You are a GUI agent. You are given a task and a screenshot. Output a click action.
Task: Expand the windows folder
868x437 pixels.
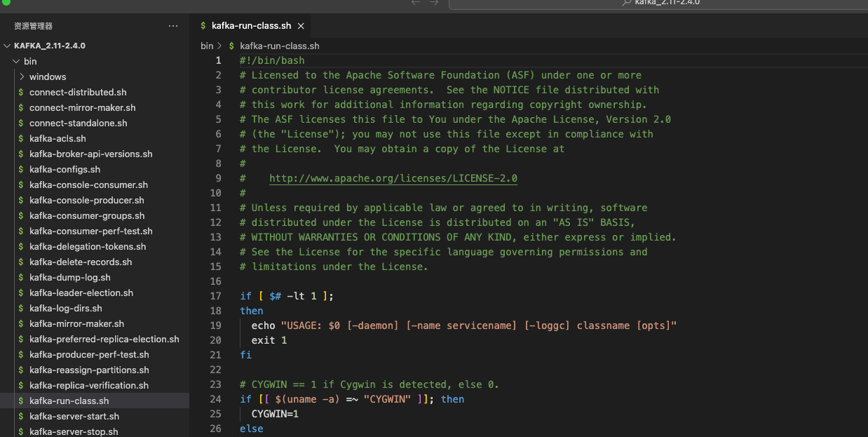tap(22, 77)
